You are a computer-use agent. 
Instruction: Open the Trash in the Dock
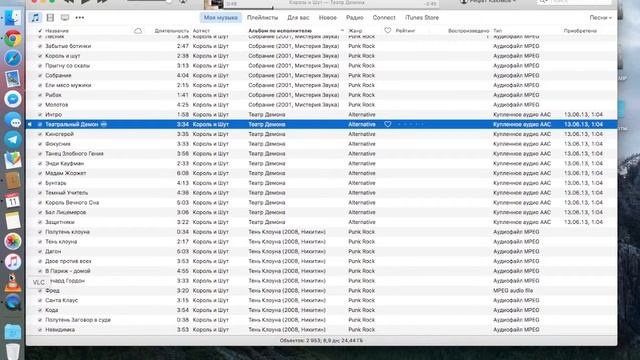coord(13,352)
